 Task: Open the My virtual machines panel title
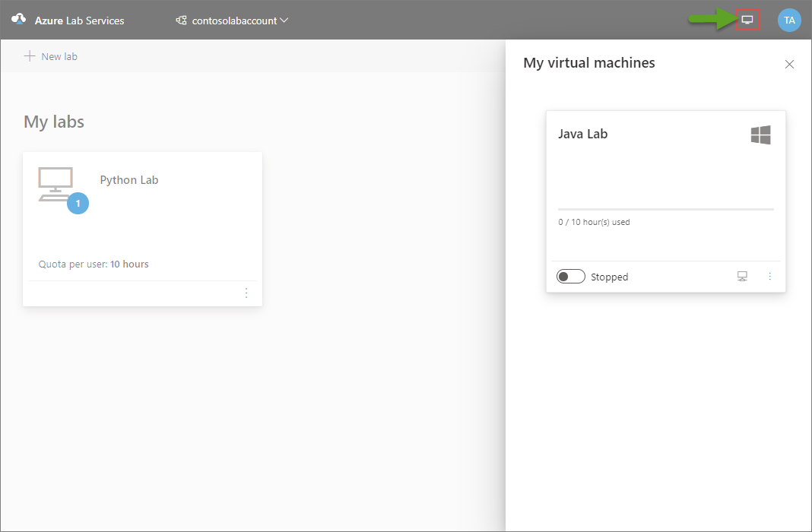click(x=588, y=63)
